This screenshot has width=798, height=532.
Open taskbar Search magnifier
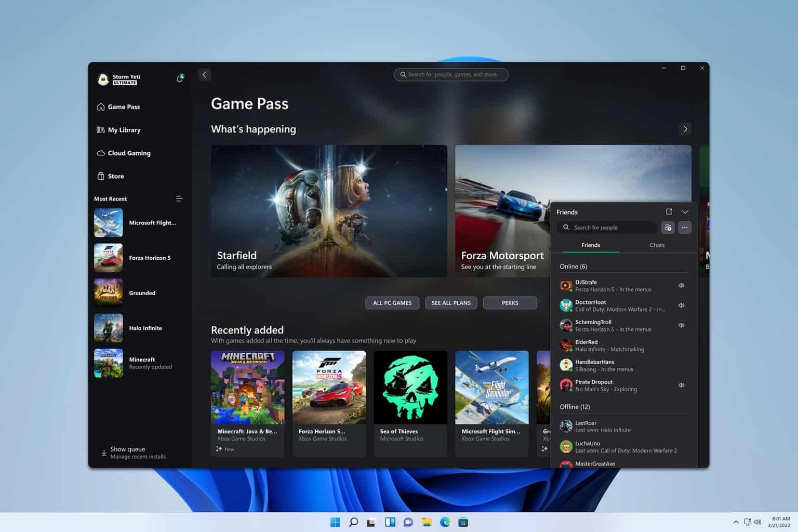(353, 522)
